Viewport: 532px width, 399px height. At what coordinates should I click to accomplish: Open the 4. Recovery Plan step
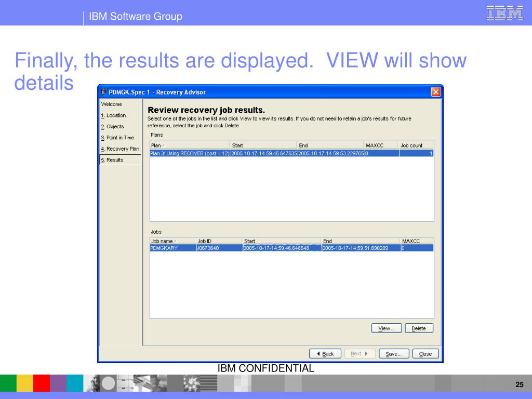pyautogui.click(x=120, y=149)
